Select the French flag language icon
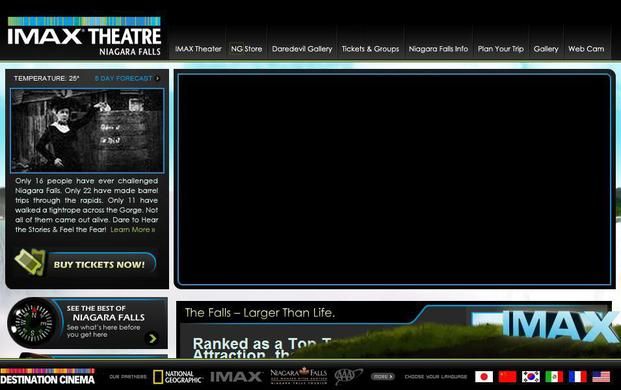621x390 pixels. 577,377
